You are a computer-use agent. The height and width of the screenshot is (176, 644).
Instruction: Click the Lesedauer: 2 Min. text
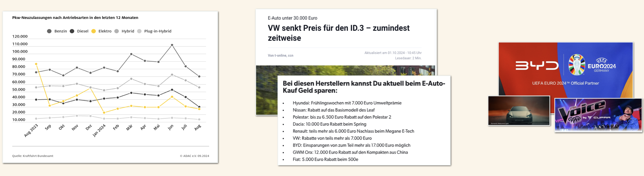pyautogui.click(x=408, y=58)
